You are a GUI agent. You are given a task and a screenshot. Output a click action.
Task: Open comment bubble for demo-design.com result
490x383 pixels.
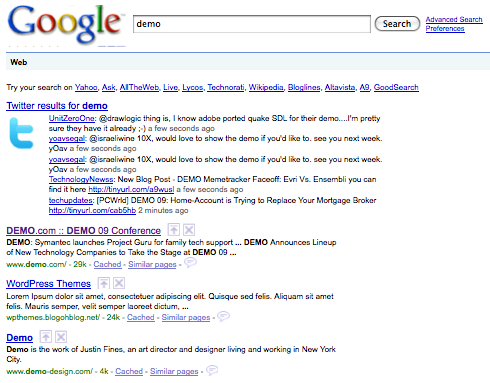[x=212, y=370]
